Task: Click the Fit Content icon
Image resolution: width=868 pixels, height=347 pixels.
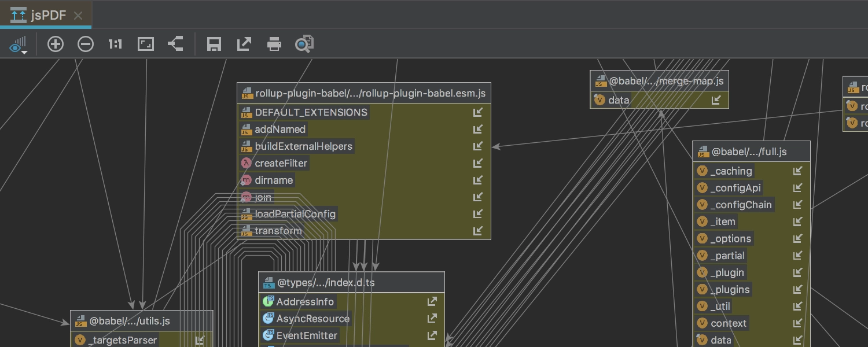Action: 146,44
